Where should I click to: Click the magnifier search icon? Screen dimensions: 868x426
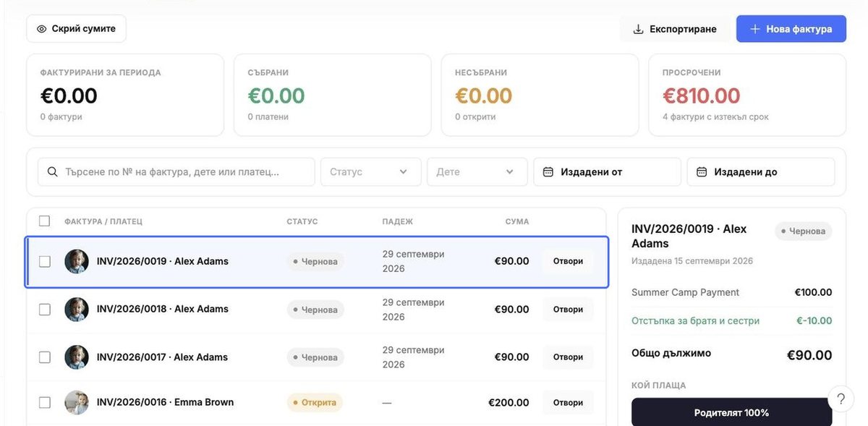pos(52,172)
